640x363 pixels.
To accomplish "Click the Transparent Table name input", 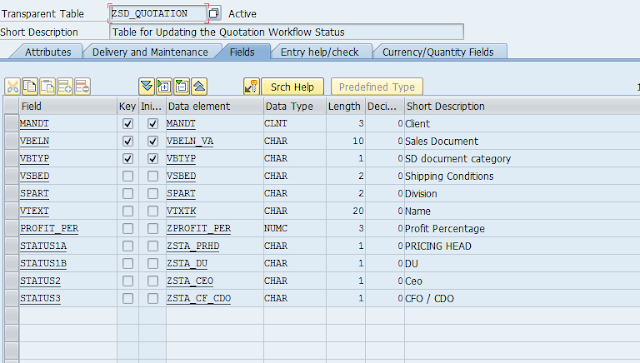I will coord(158,13).
